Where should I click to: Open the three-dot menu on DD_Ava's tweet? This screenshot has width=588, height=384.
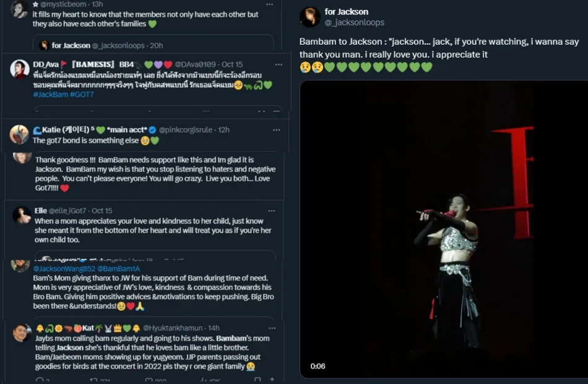(269, 64)
